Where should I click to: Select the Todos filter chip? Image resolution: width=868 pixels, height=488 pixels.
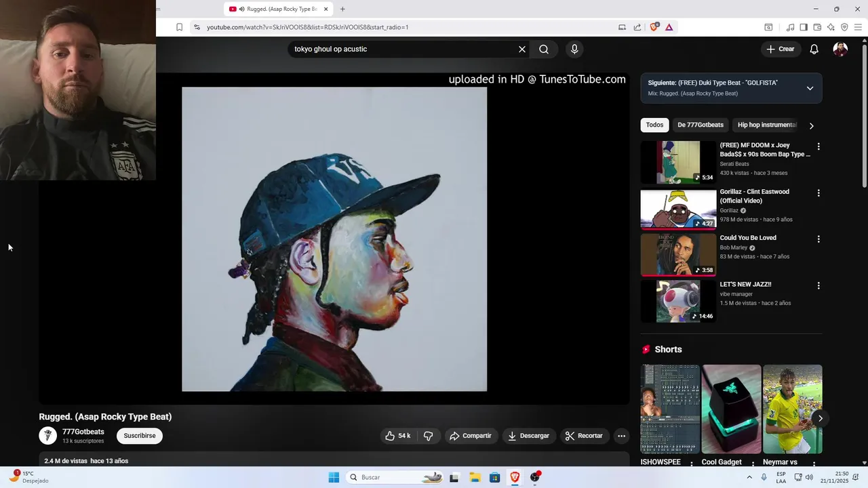tap(654, 125)
